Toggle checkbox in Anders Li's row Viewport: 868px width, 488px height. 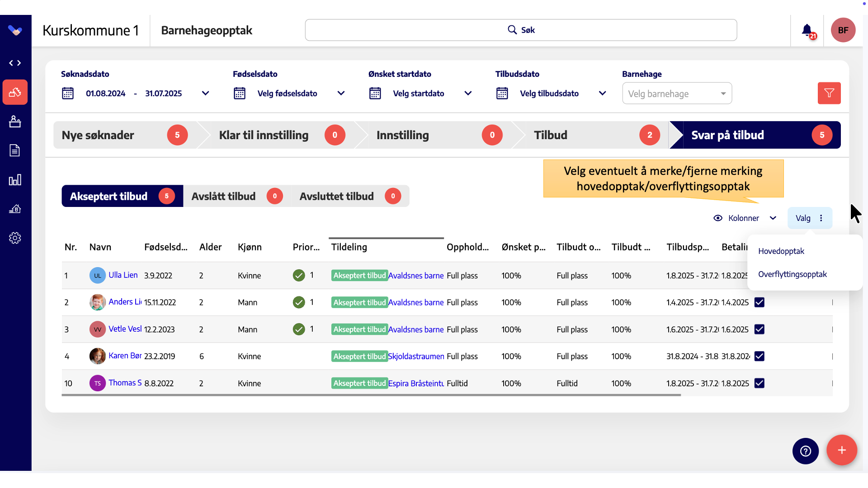click(x=759, y=302)
